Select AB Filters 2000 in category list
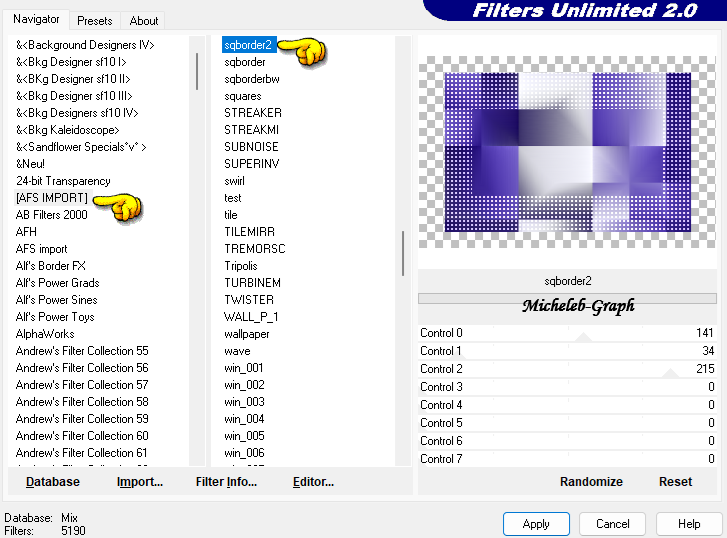The width and height of the screenshot is (727, 538). (x=52, y=215)
